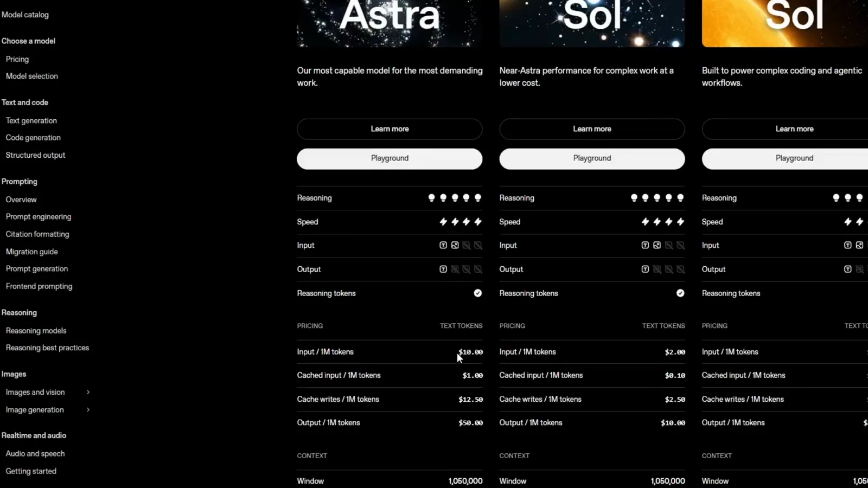Open Playground under Astra card

tap(390, 158)
